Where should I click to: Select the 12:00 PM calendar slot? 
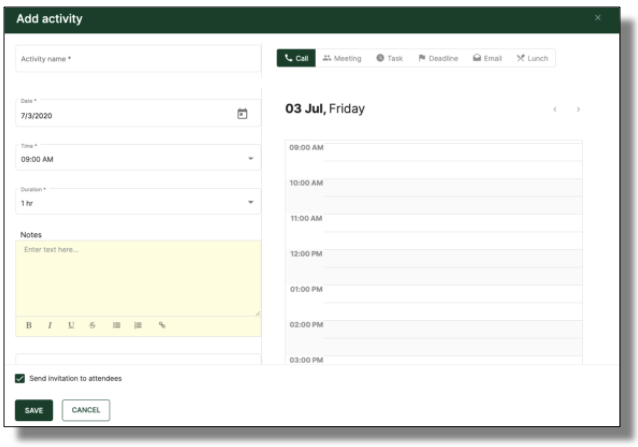point(452,267)
